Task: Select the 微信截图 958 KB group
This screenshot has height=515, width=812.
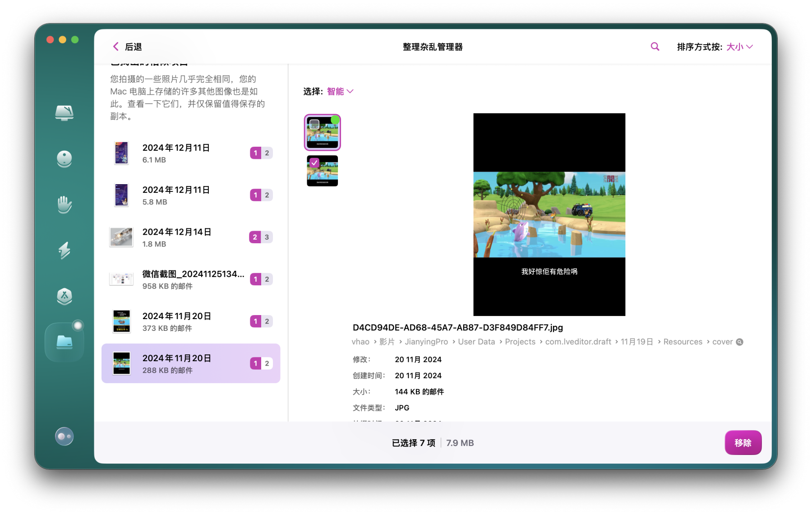Action: coord(190,279)
